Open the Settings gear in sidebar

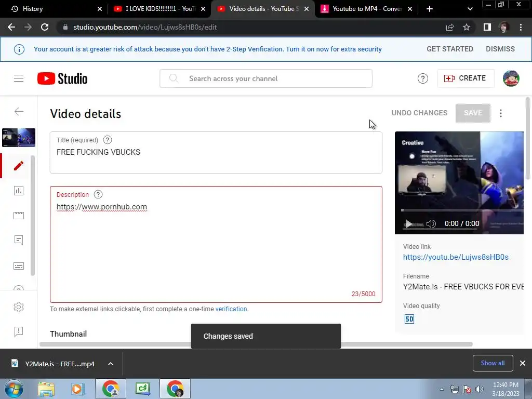click(x=19, y=307)
